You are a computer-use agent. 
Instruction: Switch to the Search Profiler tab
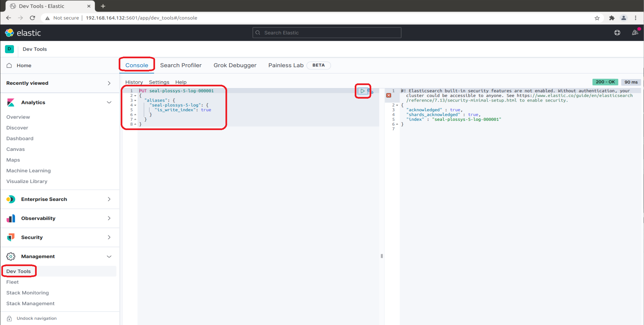181,65
